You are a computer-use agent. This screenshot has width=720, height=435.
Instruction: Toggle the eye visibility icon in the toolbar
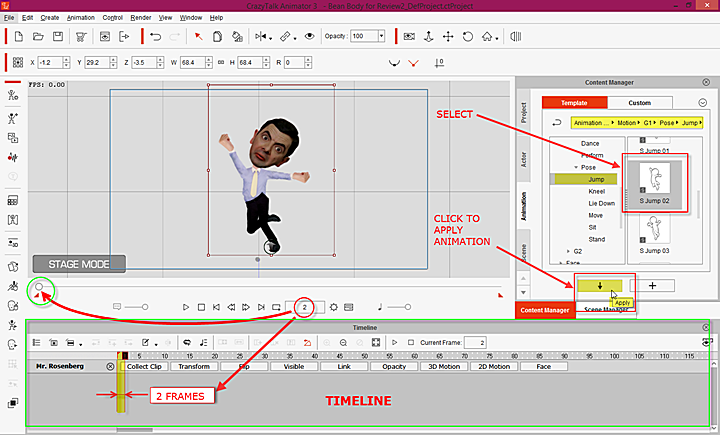click(309, 36)
